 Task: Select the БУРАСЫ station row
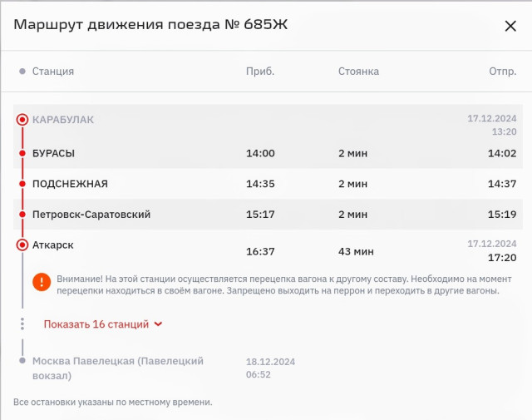tap(268, 154)
